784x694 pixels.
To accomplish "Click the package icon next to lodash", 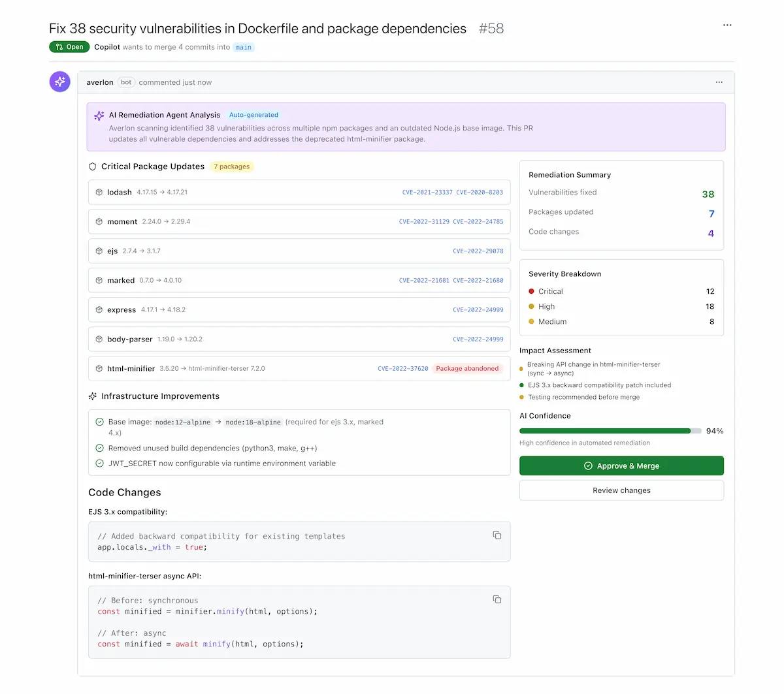I will coord(101,192).
